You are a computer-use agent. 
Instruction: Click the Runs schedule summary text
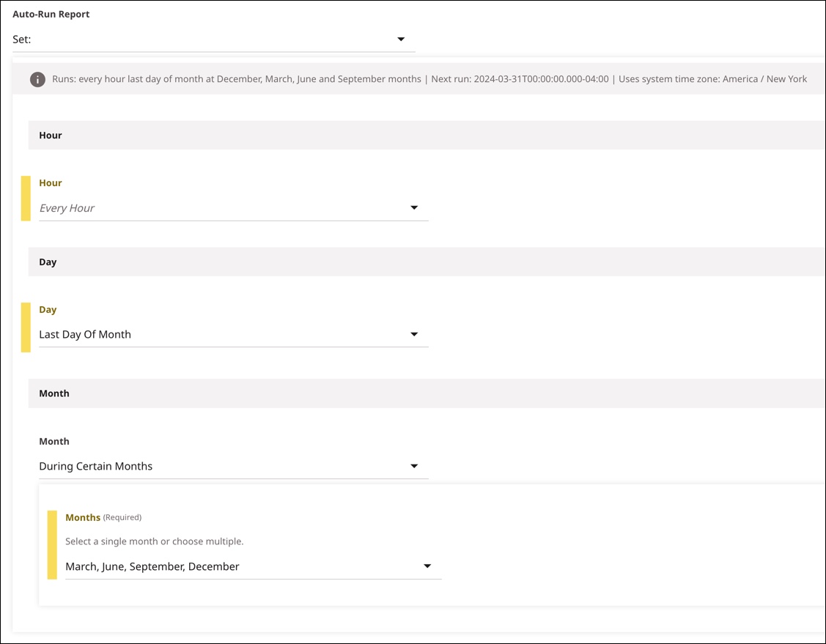point(429,79)
